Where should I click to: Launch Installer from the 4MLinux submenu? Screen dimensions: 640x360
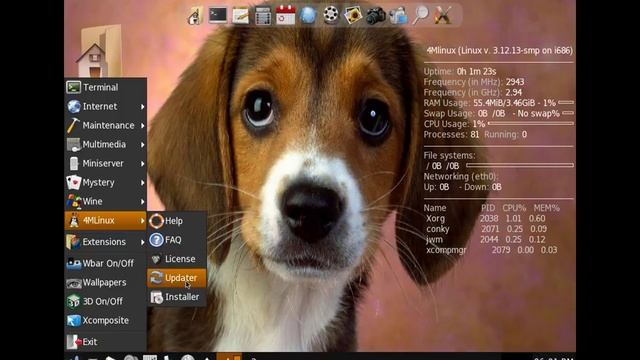(177, 297)
